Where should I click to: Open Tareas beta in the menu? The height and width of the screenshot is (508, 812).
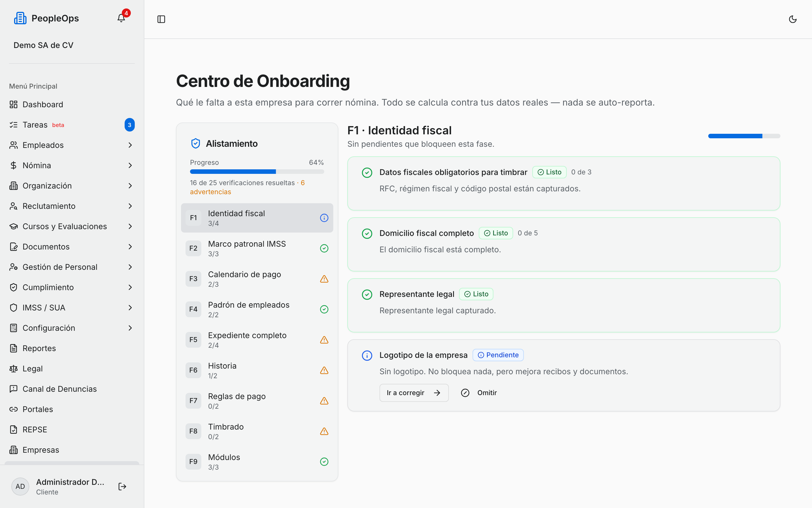tap(72, 125)
